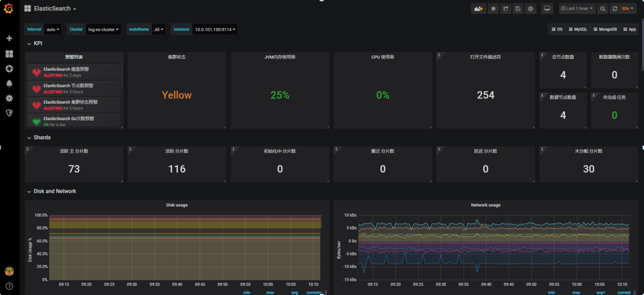Click the Add panel toolbar icon

point(478,8)
